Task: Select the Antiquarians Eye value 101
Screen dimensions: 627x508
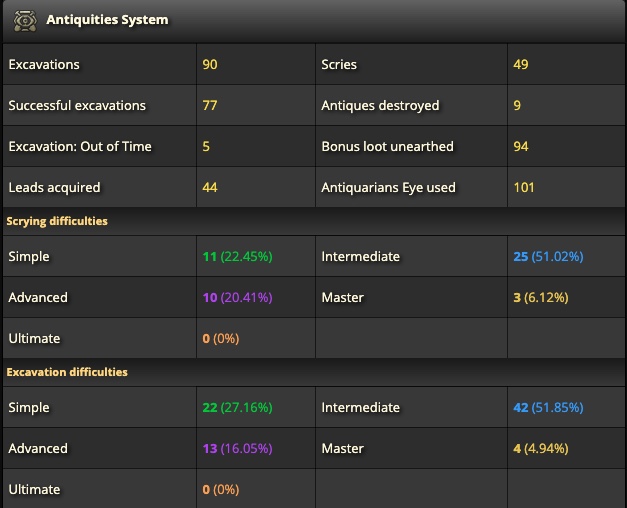Action: [524, 188]
